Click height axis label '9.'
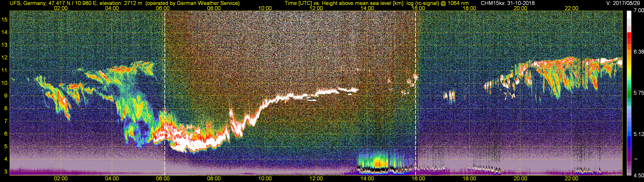 point(6,96)
